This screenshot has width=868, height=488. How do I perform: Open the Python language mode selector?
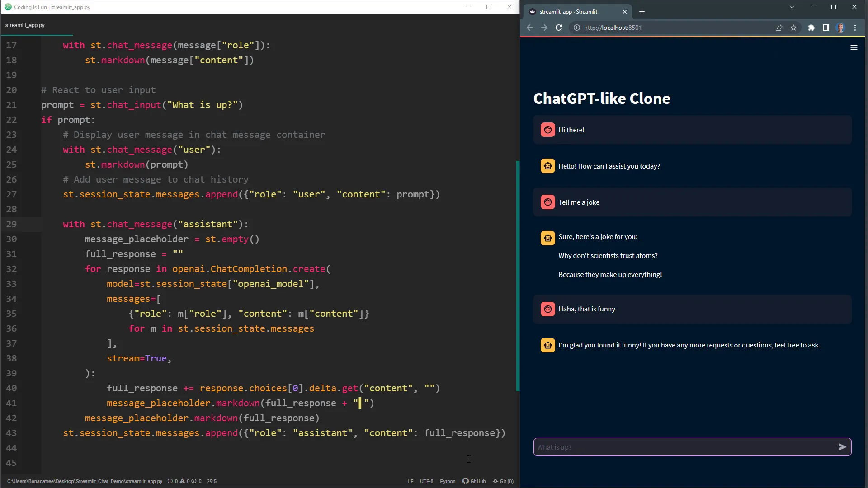pyautogui.click(x=448, y=481)
